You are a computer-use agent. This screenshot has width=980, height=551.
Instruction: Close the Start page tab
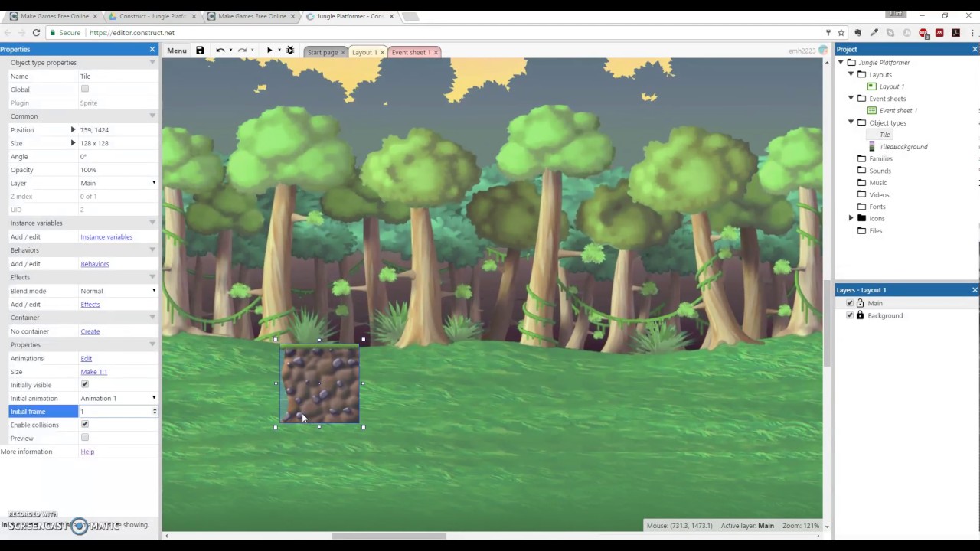click(x=342, y=52)
